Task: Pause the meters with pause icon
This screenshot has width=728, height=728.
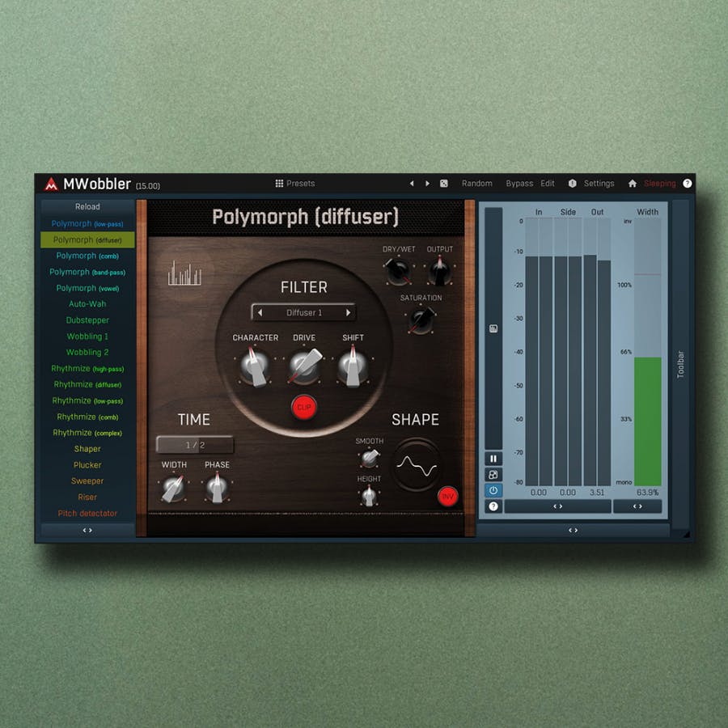Action: pyautogui.click(x=493, y=459)
